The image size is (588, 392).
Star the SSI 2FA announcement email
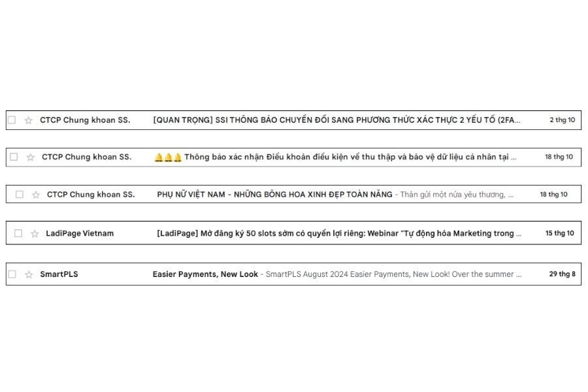click(x=29, y=120)
